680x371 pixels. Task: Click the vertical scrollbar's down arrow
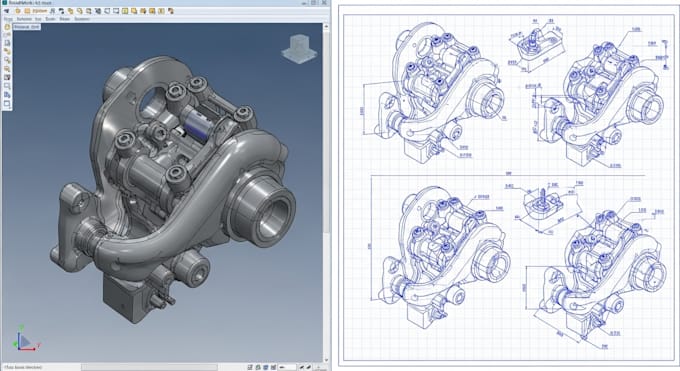326,360
